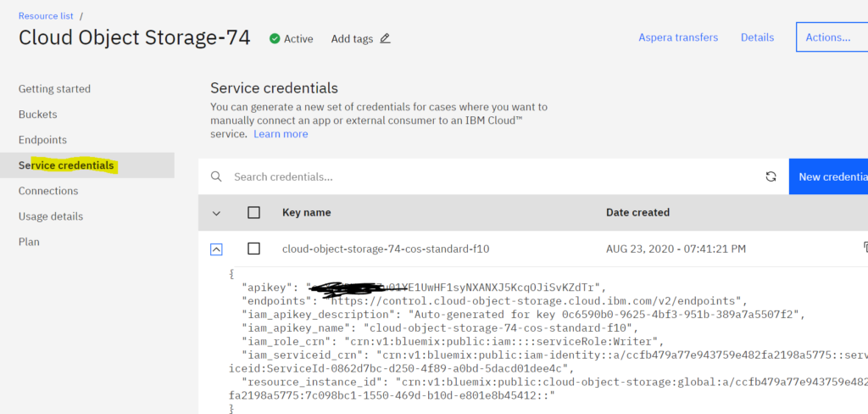Click the iam_apikey_description line
868x414 pixels.
pos(522,314)
